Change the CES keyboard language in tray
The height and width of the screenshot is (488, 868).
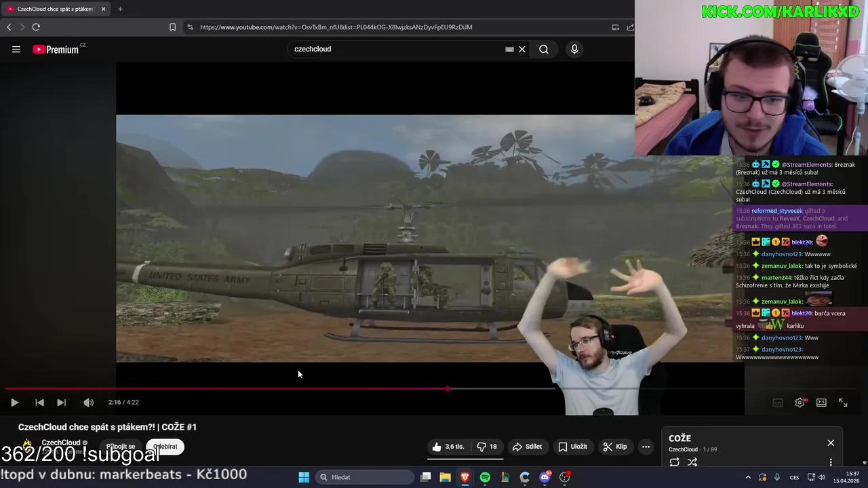point(795,477)
